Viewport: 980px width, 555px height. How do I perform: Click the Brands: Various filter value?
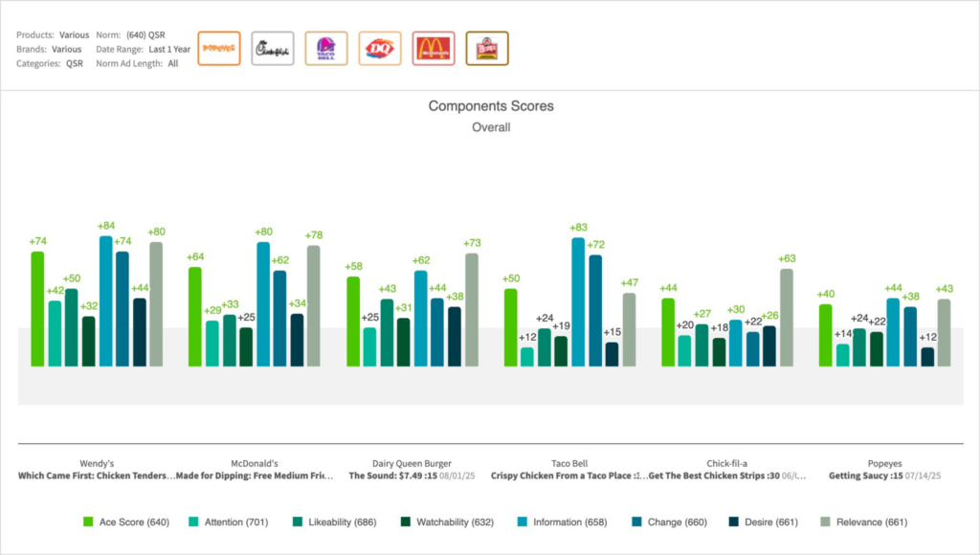pos(67,49)
